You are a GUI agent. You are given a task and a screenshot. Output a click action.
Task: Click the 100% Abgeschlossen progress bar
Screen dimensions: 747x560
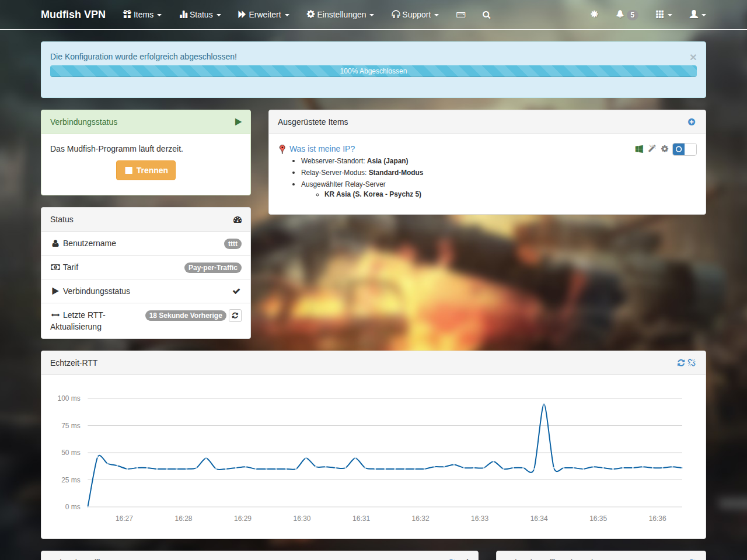[x=373, y=71]
